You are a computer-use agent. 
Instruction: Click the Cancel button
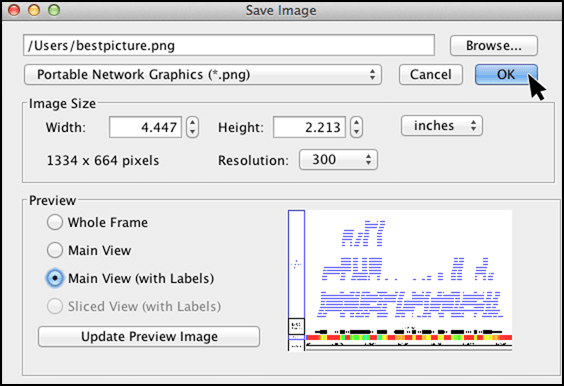[431, 74]
